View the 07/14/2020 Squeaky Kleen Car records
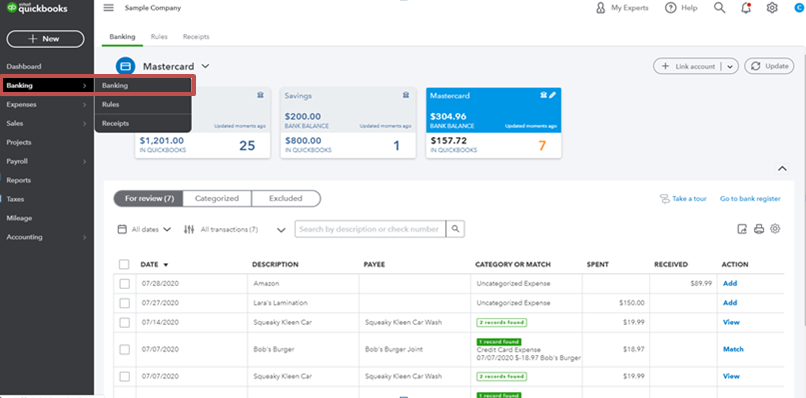The height and width of the screenshot is (398, 806). [x=731, y=322]
